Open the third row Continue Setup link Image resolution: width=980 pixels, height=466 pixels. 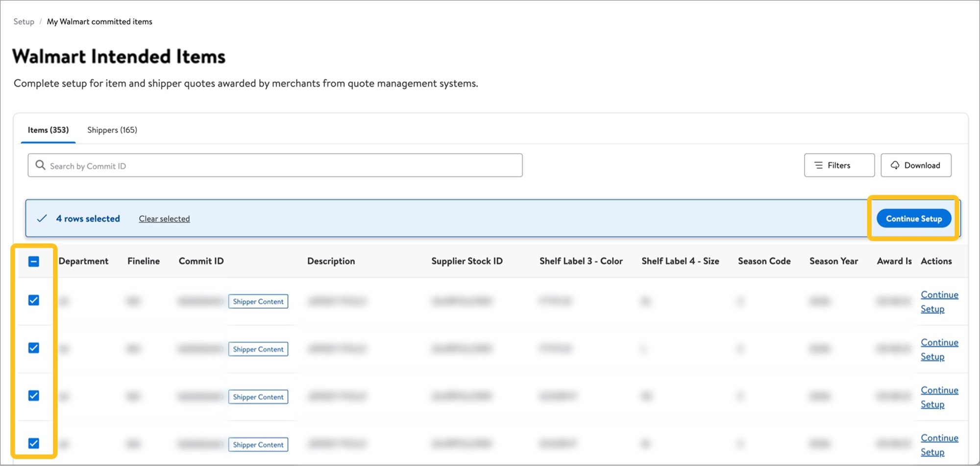[x=939, y=397]
